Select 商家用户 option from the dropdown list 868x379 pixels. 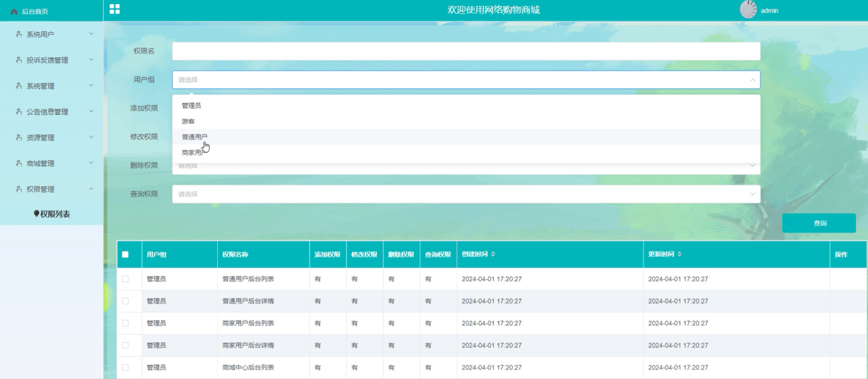tap(466, 153)
